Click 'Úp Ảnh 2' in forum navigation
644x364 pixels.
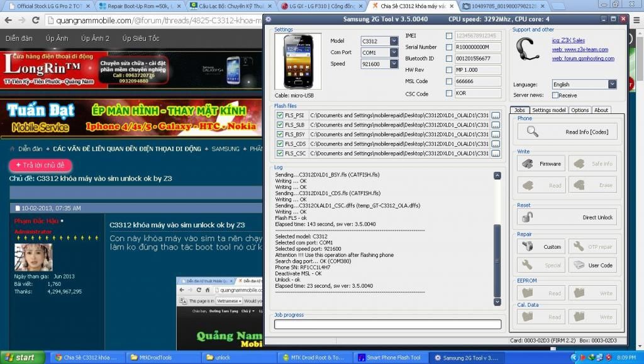tap(96, 38)
